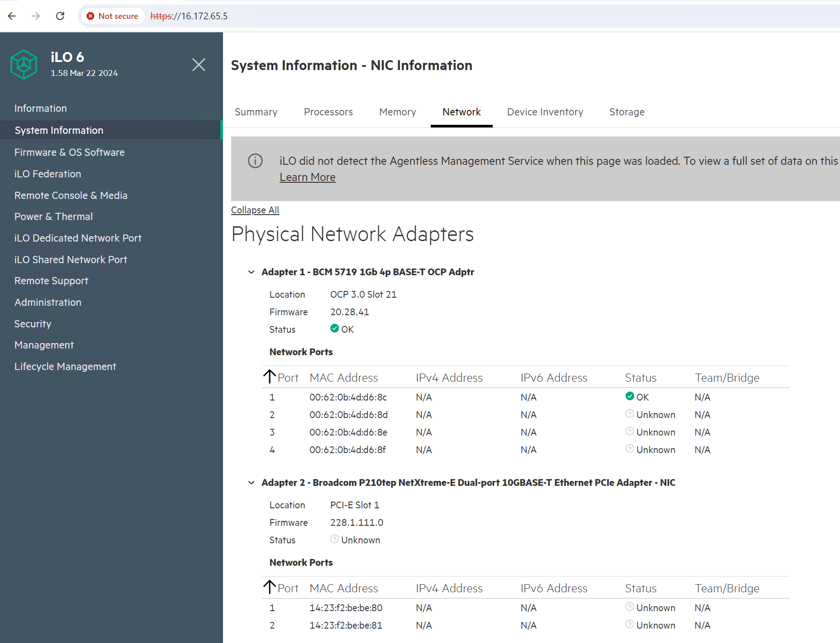Sort Adapter 2 ports by Port arrow
Screen dimensions: 840x643
click(x=269, y=587)
